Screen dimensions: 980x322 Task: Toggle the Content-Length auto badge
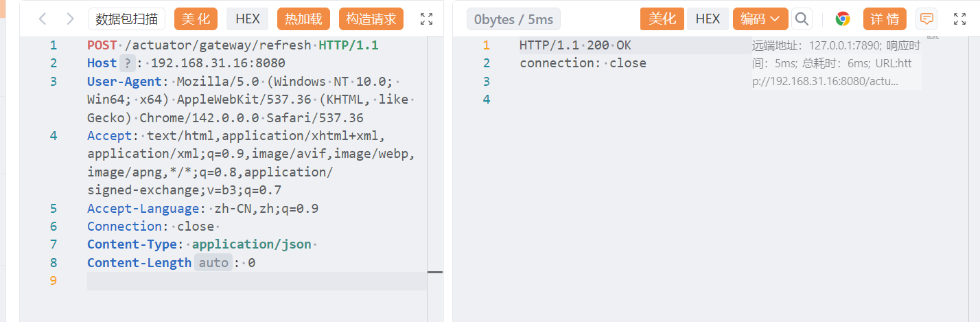click(x=213, y=262)
